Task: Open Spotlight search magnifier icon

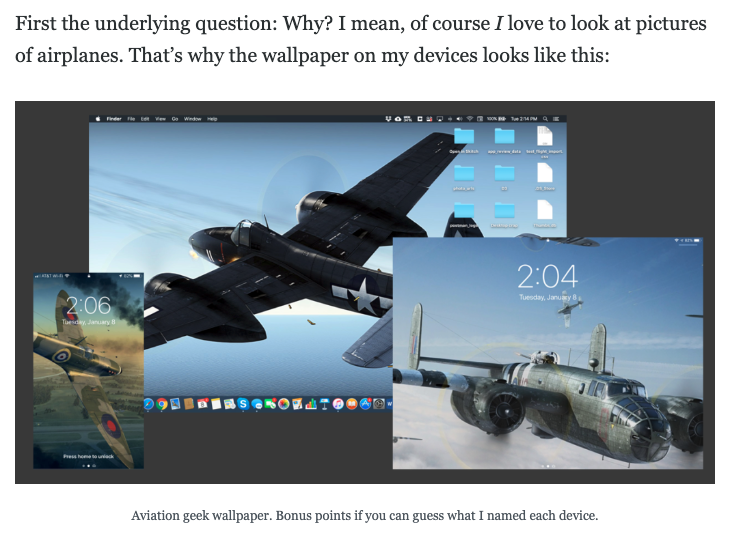Action: pos(545,119)
